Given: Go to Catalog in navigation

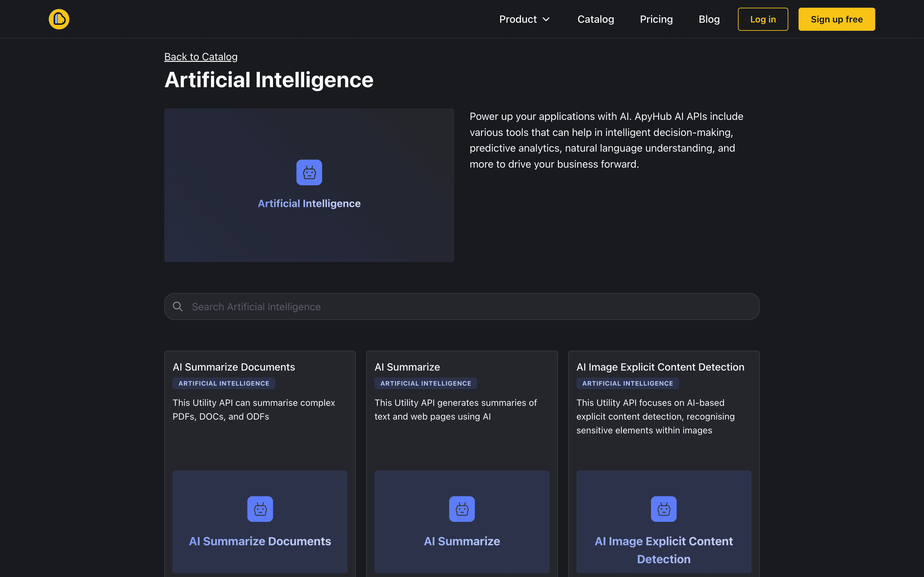Looking at the screenshot, I should [x=595, y=20].
